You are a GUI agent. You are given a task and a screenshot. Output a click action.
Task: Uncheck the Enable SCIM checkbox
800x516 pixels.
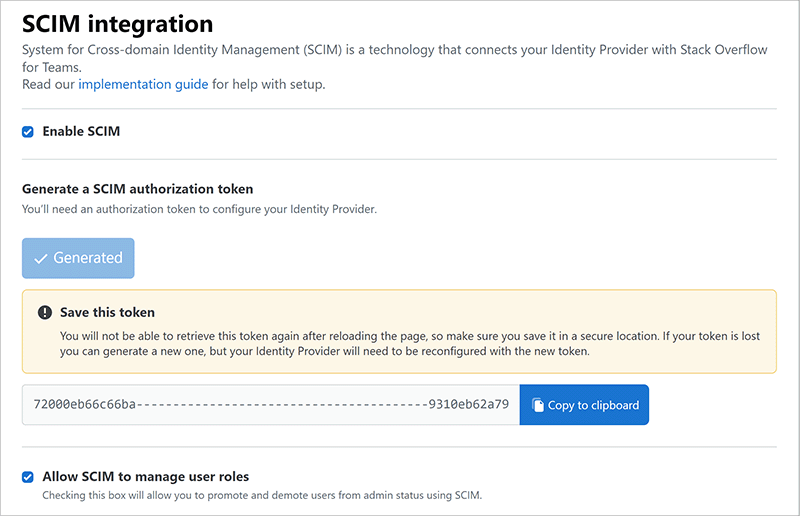pos(28,132)
